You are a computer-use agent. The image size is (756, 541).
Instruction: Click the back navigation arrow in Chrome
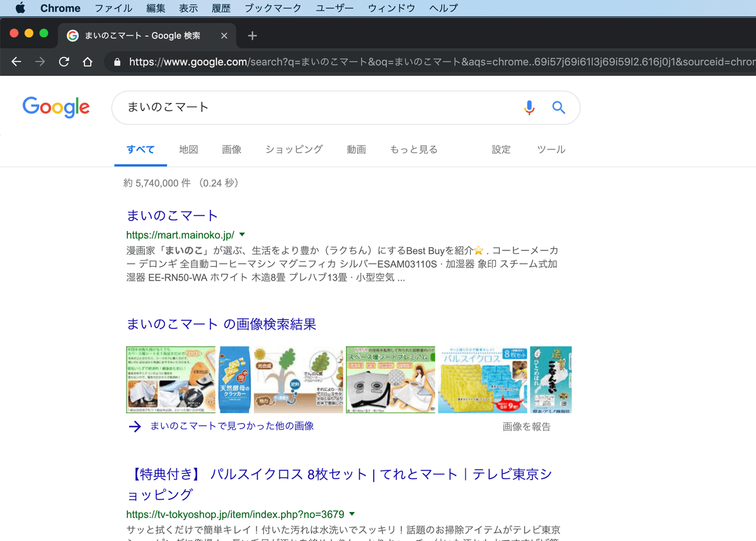point(17,62)
